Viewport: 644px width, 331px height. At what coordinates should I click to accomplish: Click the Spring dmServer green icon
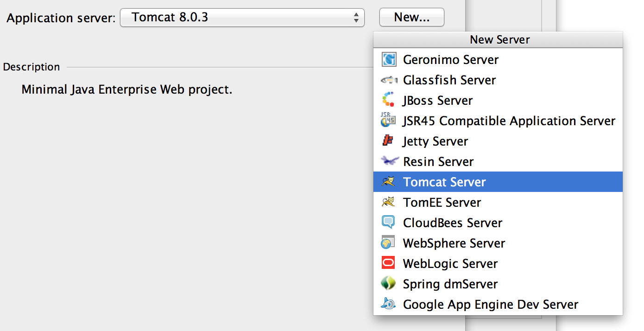point(388,284)
